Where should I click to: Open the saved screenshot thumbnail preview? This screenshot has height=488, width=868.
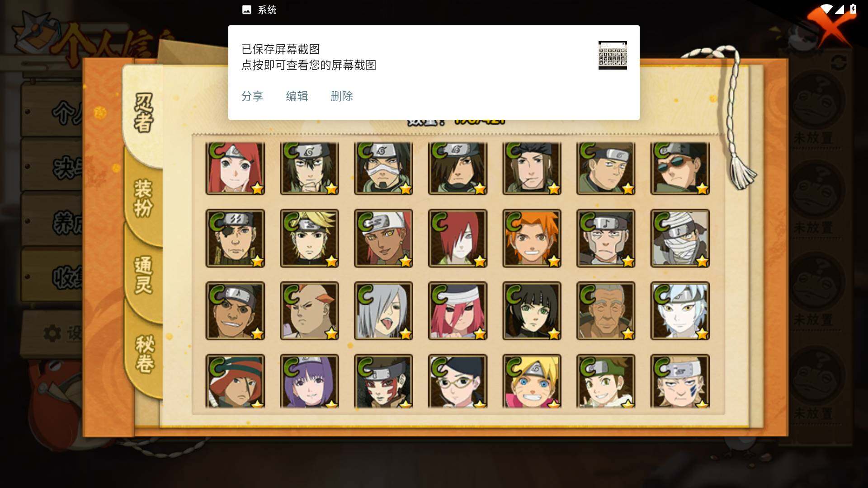tap(613, 55)
